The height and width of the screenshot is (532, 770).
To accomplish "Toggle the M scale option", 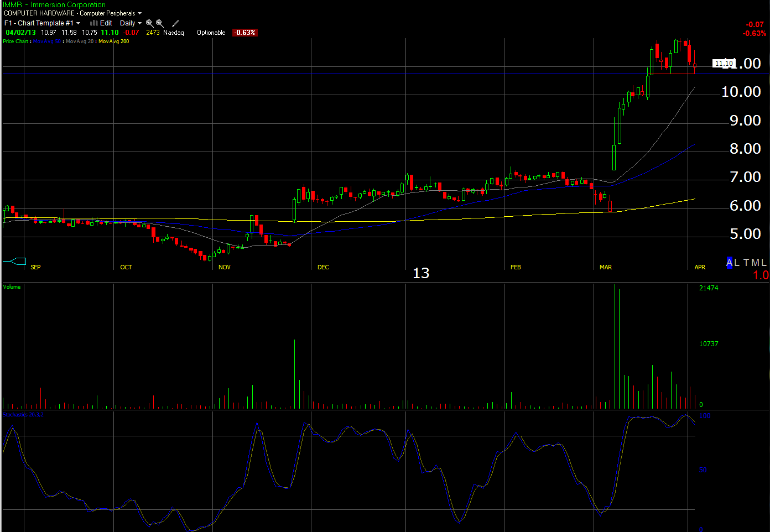I will click(x=755, y=263).
